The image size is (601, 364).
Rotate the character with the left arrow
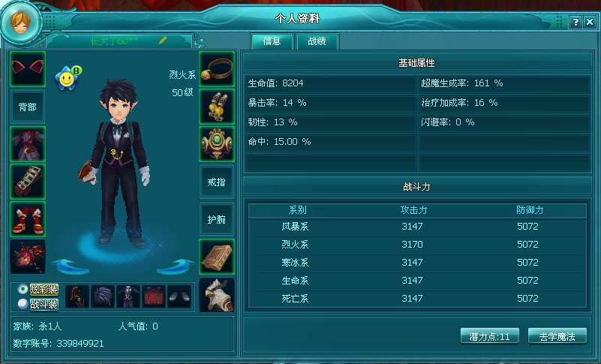point(69,266)
